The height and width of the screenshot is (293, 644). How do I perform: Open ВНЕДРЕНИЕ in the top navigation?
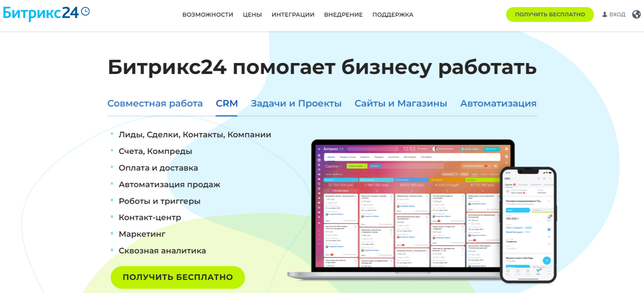(x=343, y=15)
